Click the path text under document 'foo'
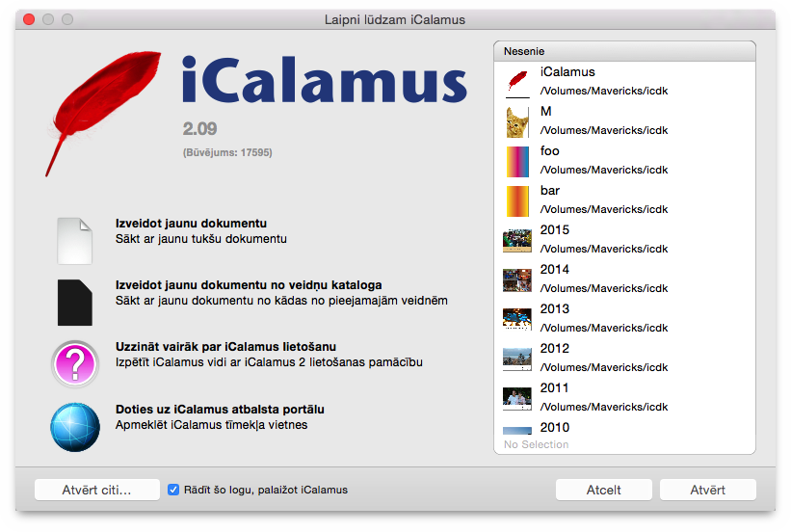The height and width of the screenshot is (532, 791). (604, 170)
